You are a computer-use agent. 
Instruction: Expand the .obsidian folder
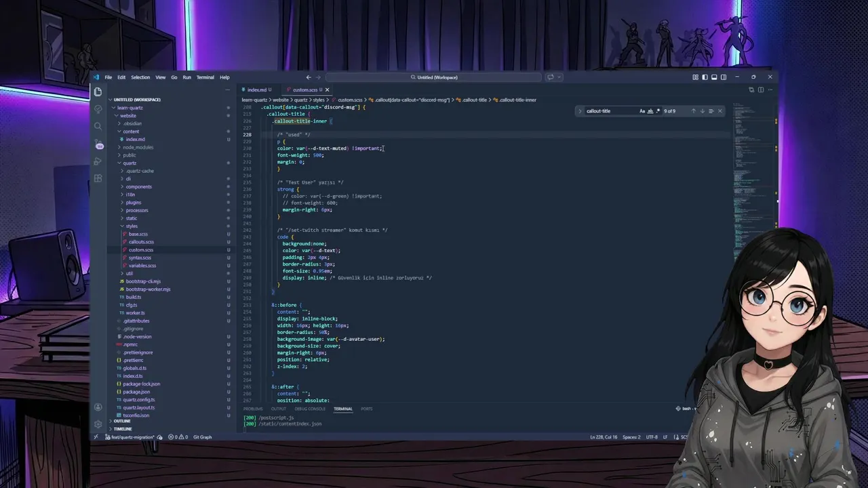click(x=132, y=123)
